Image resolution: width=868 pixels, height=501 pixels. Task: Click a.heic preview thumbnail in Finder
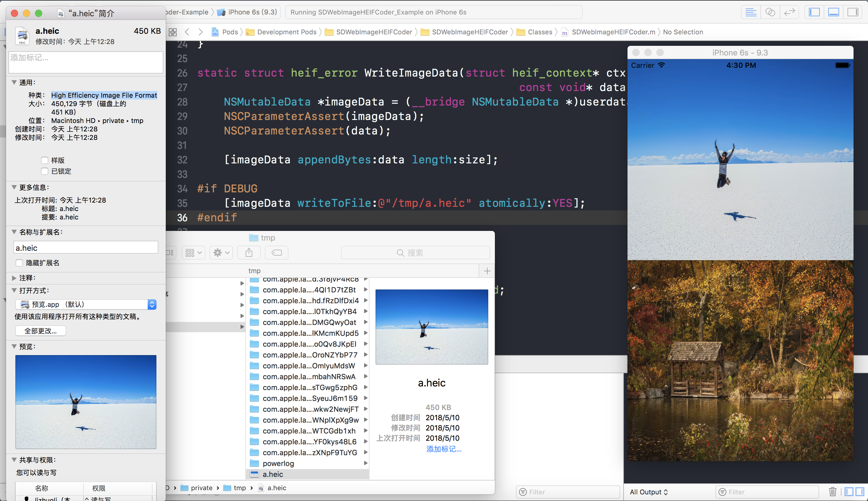click(431, 327)
